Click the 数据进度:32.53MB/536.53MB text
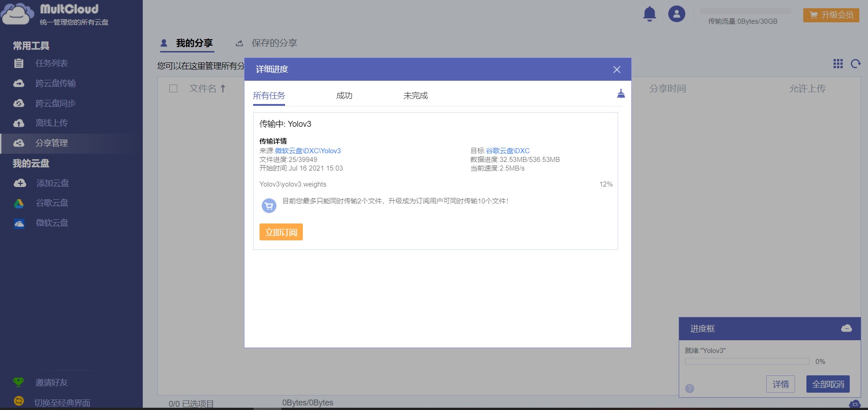 point(515,160)
